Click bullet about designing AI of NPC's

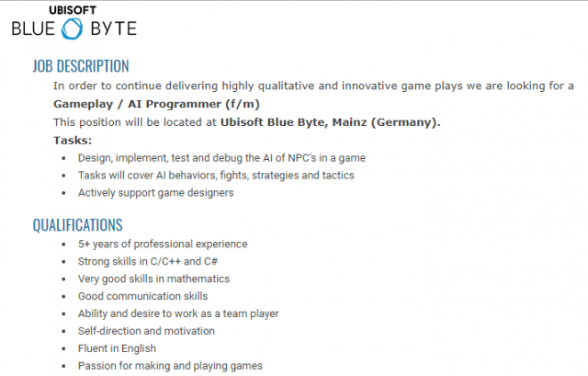coord(221,158)
